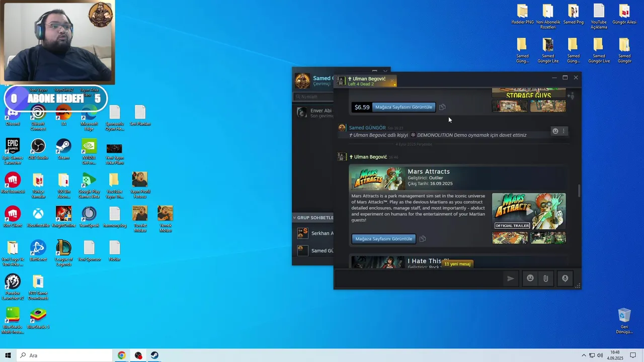Viewport: 644px width, 362px height.
Task: Jump to the 11 yeni mesaj notification
Action: pos(457,264)
